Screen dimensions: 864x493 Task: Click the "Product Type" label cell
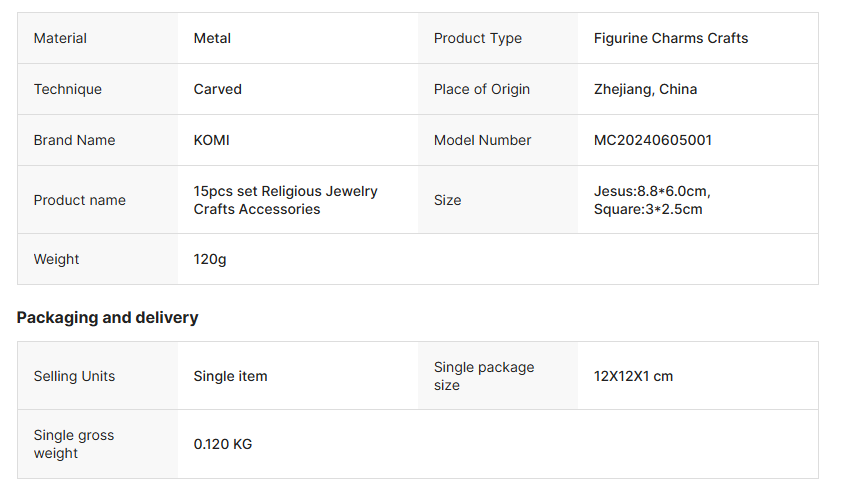(x=478, y=38)
